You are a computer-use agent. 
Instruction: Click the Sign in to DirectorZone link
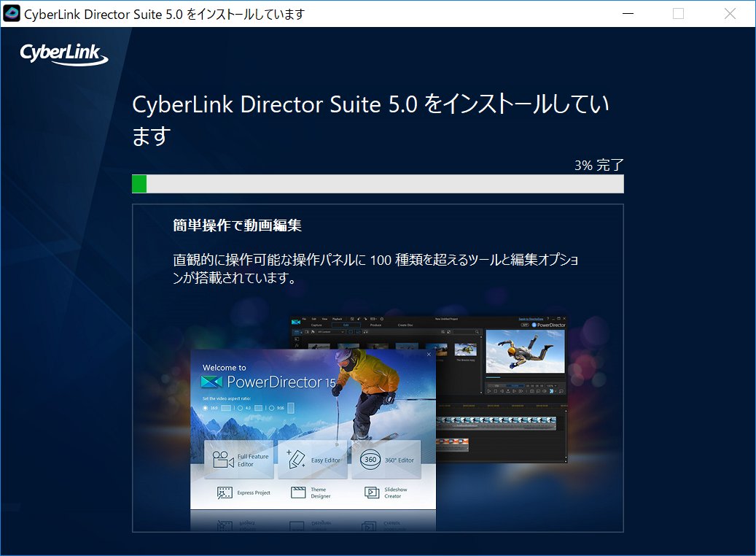(531, 319)
